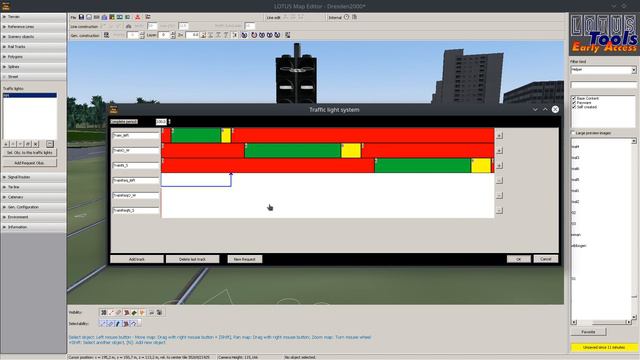Click the New Request button
The width and height of the screenshot is (640, 360).
tap(245, 259)
